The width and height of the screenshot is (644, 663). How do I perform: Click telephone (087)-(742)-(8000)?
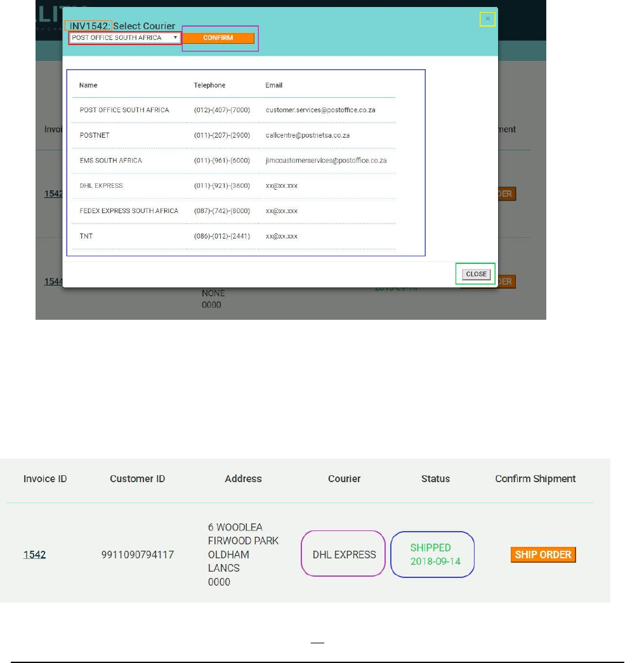coord(222,211)
